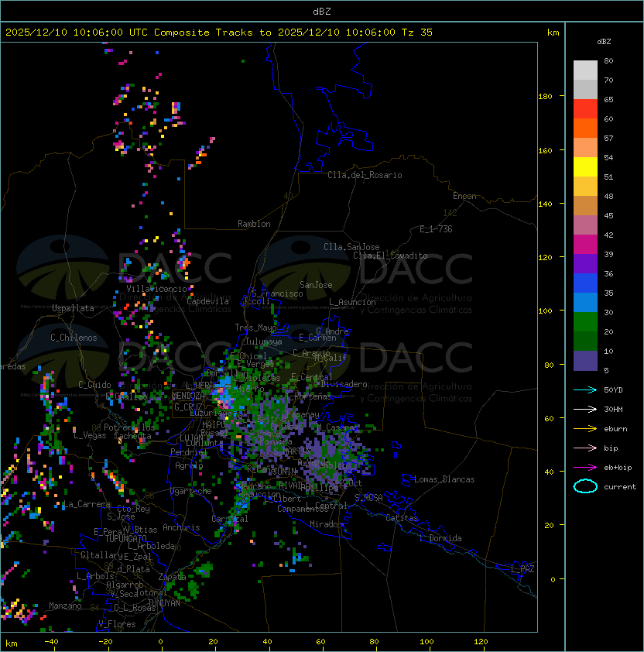The image size is (644, 652).
Task: Click the 'Zapata' map label
Action: click(x=172, y=577)
